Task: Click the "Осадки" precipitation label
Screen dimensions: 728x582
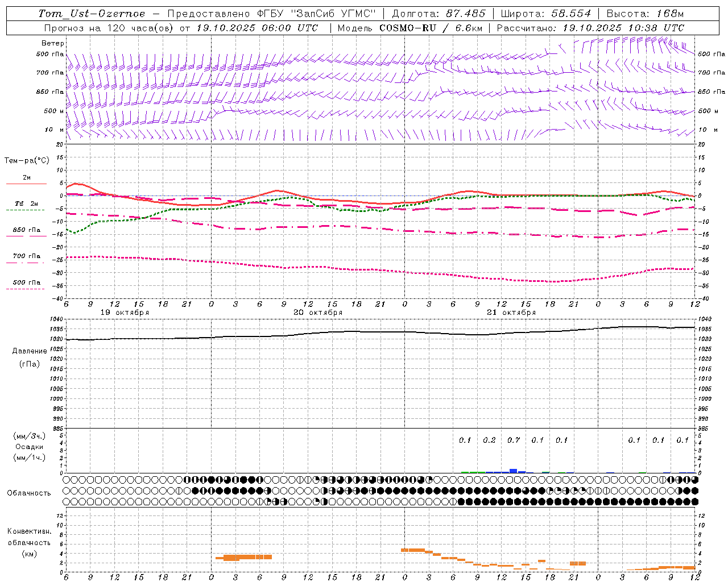Action: point(30,447)
